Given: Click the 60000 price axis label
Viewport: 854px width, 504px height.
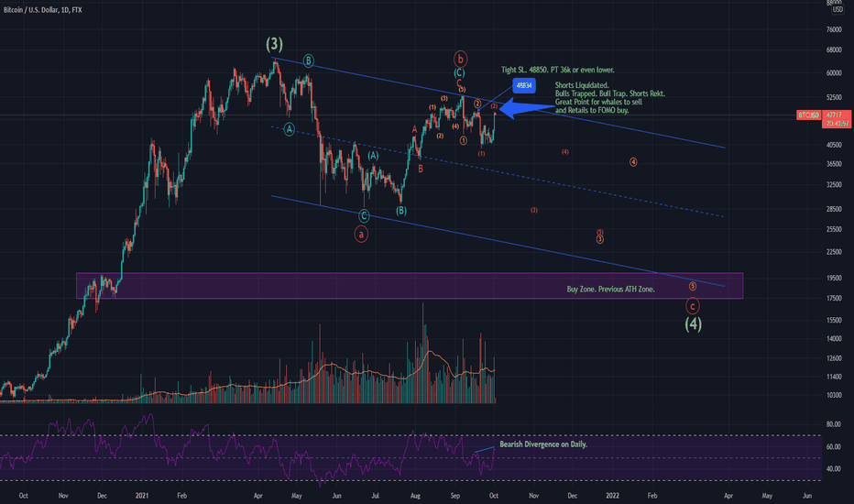Looking at the screenshot, I should [x=834, y=73].
